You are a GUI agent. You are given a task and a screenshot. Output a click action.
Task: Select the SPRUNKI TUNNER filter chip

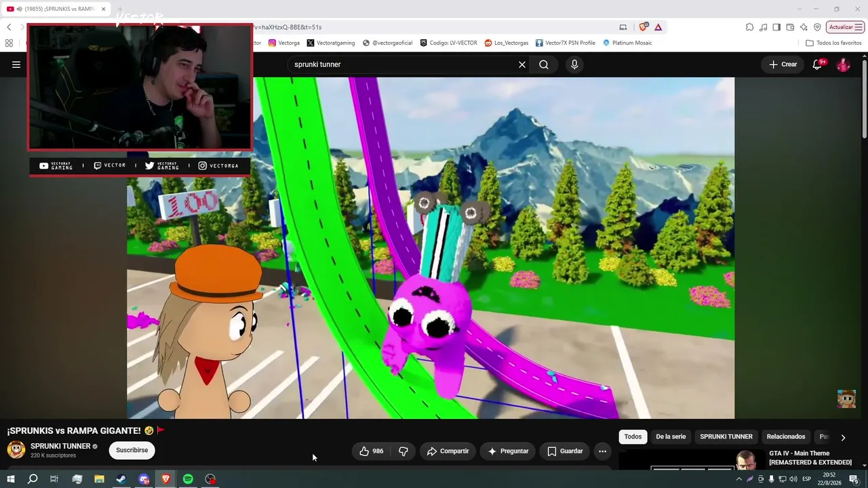pyautogui.click(x=726, y=436)
